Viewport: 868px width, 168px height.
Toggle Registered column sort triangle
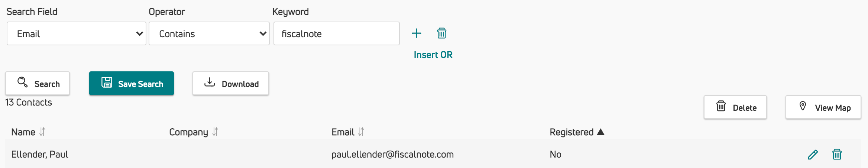(x=600, y=132)
